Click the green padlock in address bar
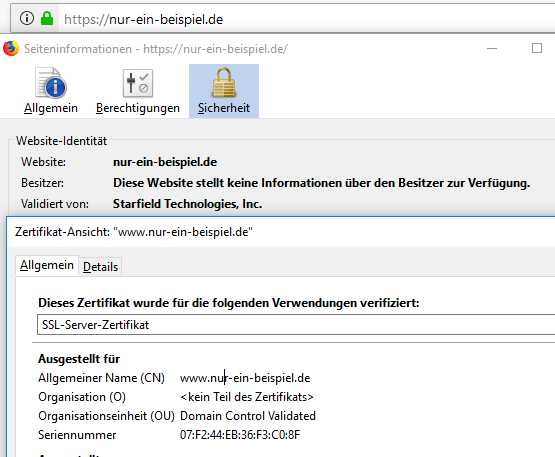This screenshot has height=457, width=555. [47, 18]
